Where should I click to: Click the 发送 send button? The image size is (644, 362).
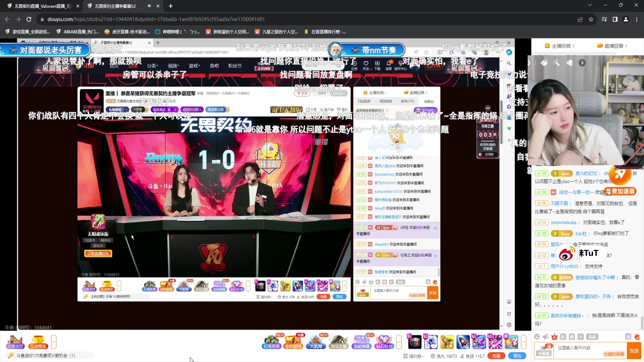634,351
